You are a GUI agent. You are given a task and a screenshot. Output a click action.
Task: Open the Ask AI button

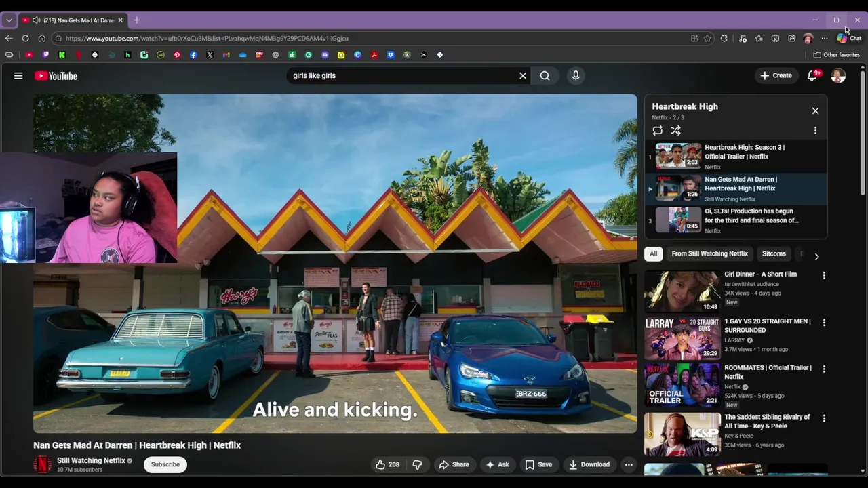pos(497,464)
